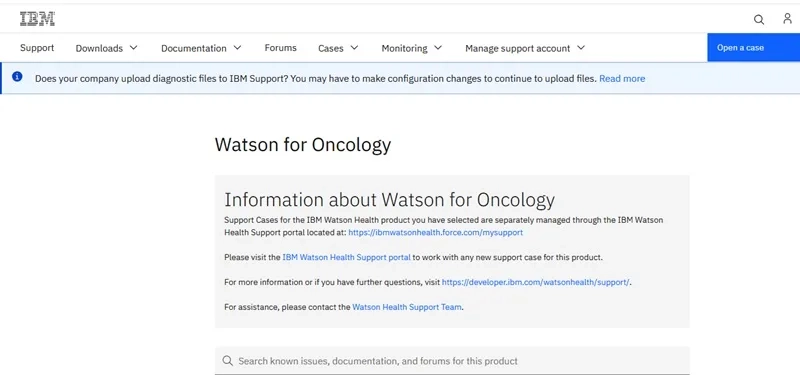This screenshot has height=375, width=800.
Task: Expand the Monitoring dropdown
Action: (411, 48)
